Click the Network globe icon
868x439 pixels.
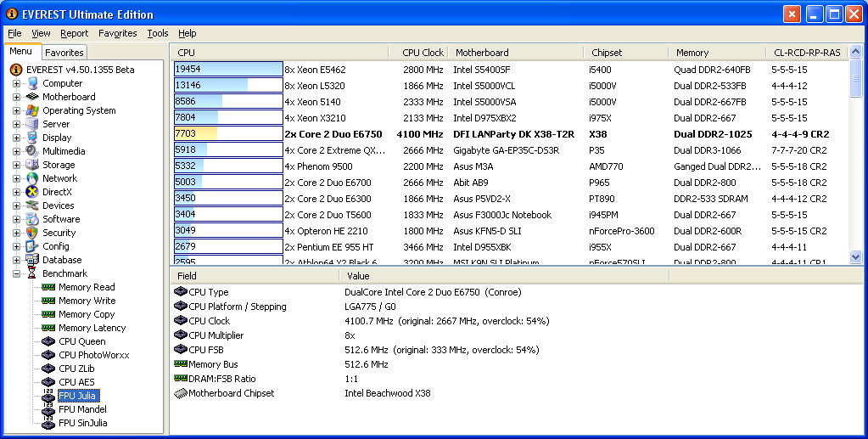click(32, 178)
